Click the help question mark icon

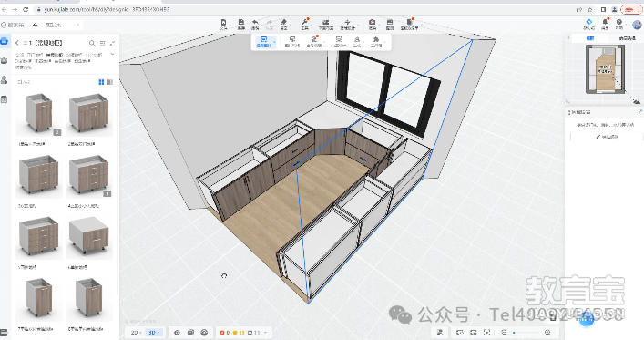pos(618,22)
